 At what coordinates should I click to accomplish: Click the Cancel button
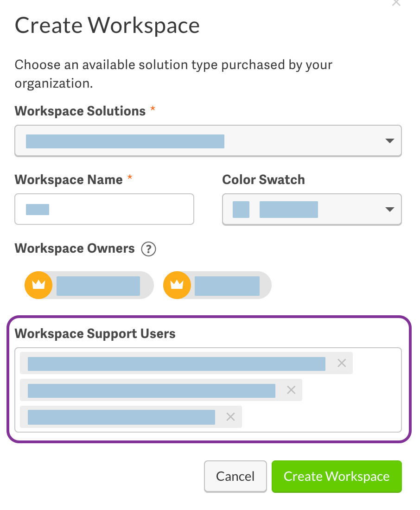235,476
